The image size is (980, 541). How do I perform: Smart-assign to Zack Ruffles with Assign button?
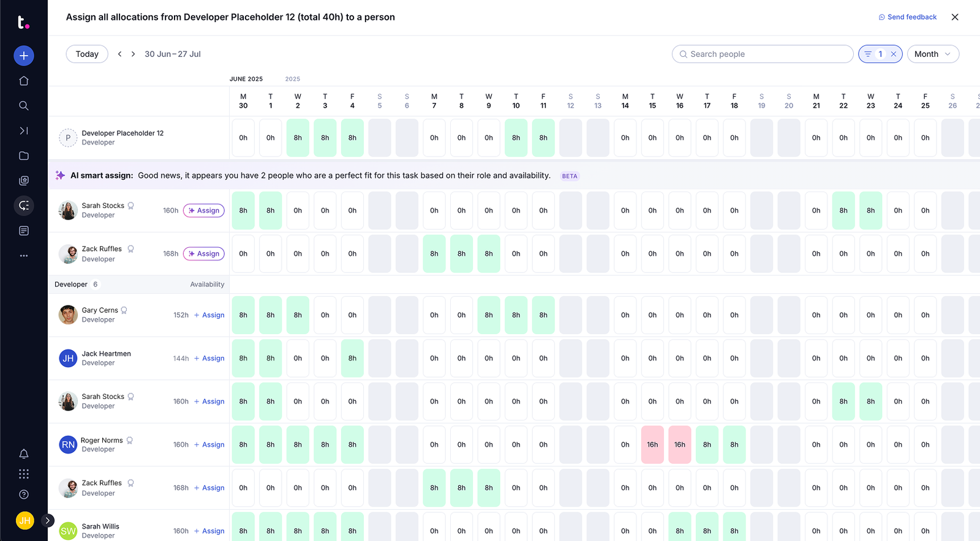(x=204, y=254)
